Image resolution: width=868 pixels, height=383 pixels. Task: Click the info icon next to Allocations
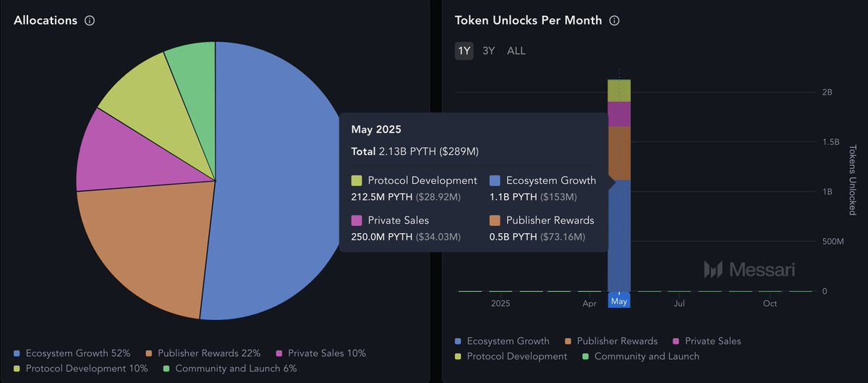tap(90, 21)
